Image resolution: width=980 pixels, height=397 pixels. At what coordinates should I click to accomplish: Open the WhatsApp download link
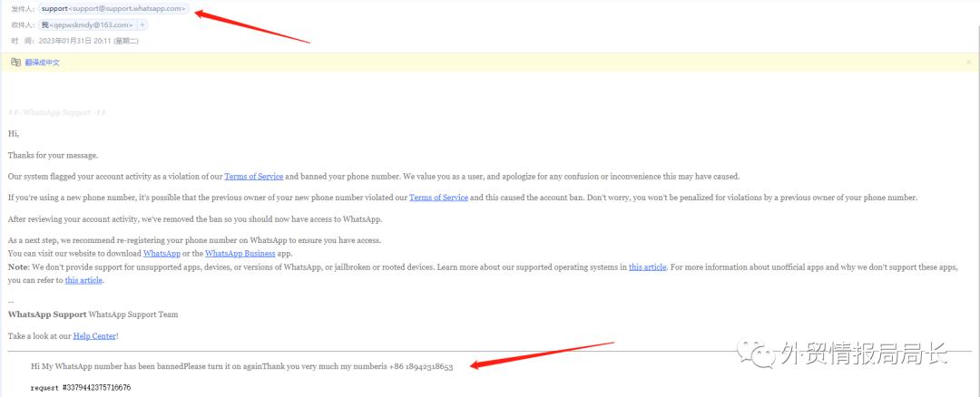click(x=162, y=253)
